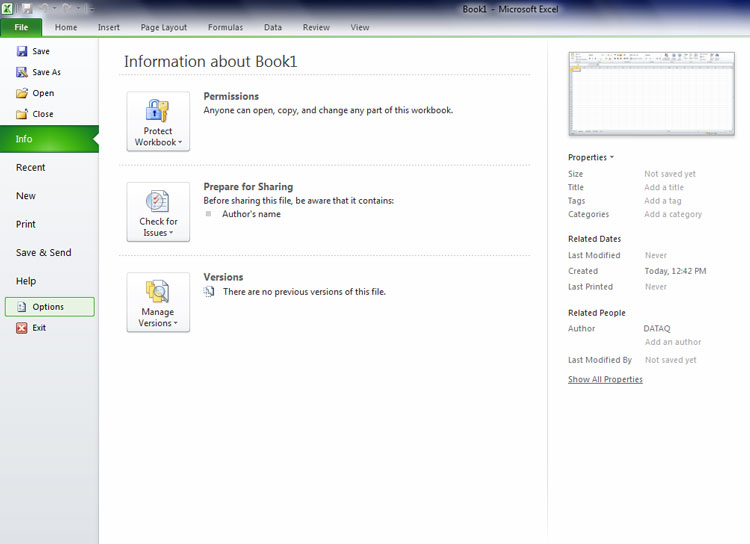Click the 'Add a tag' field
This screenshot has height=544, width=750.
(x=662, y=201)
